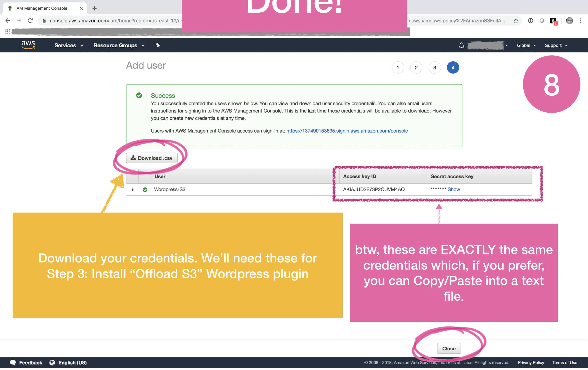The height and width of the screenshot is (370, 588).
Task: Click the Close button
Action: tap(448, 348)
